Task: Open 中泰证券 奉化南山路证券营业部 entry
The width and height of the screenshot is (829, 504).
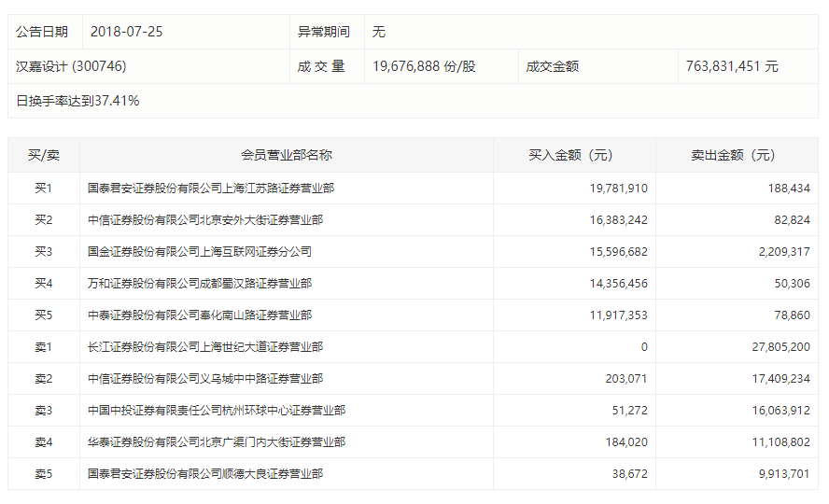Action: tap(200, 315)
